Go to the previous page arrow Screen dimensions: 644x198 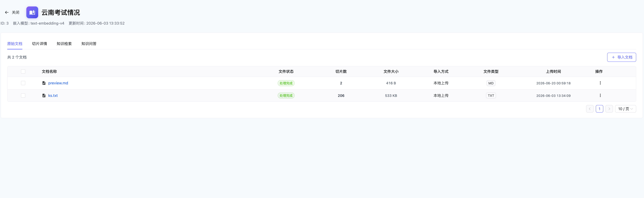point(589,109)
